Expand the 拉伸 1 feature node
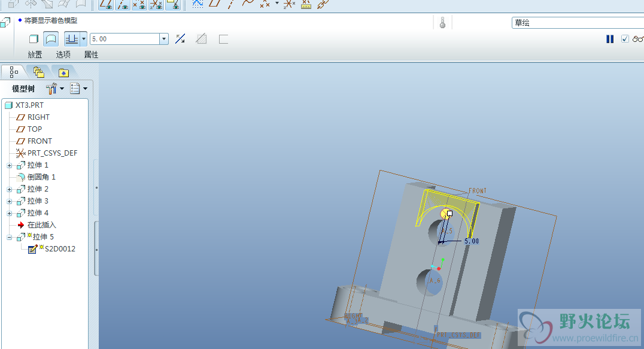The height and width of the screenshot is (349, 644). click(x=10, y=165)
